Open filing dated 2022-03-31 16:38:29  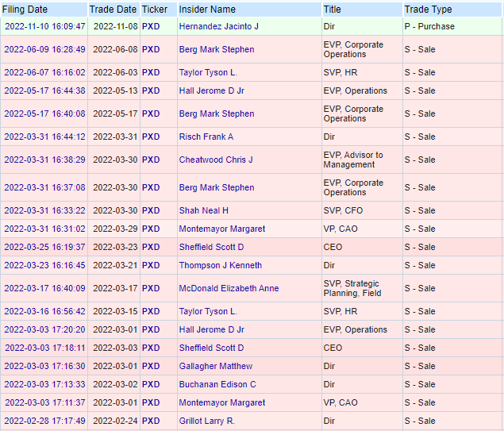[x=44, y=160]
